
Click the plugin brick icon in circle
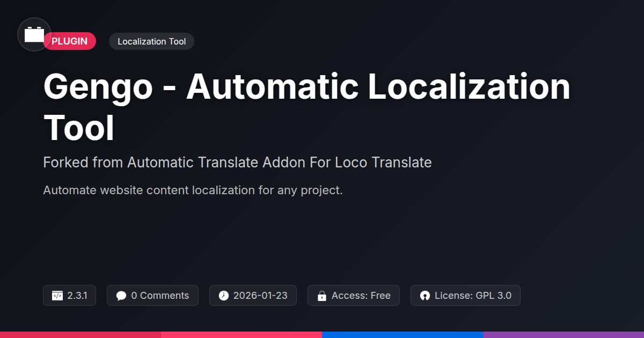tap(34, 34)
